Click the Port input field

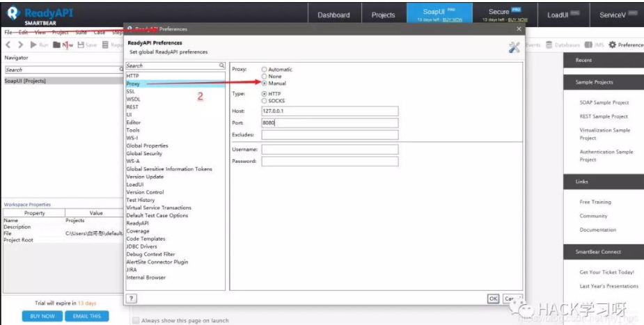330,122
